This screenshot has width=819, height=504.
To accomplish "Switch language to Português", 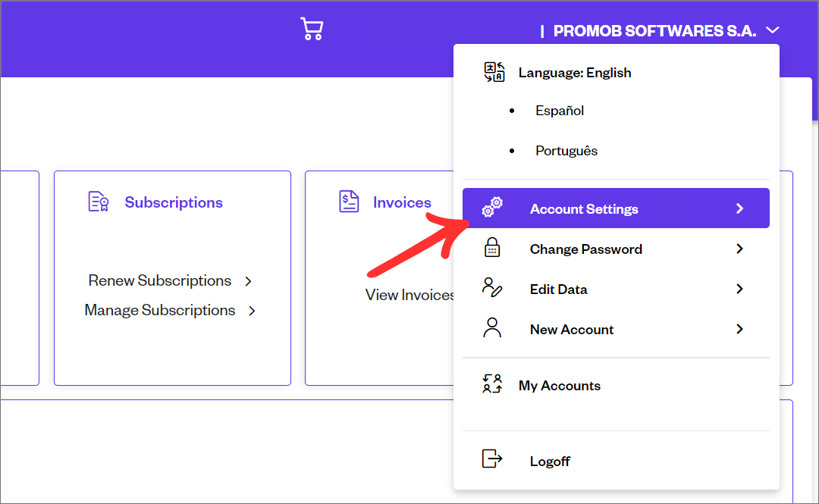I will pyautogui.click(x=566, y=151).
